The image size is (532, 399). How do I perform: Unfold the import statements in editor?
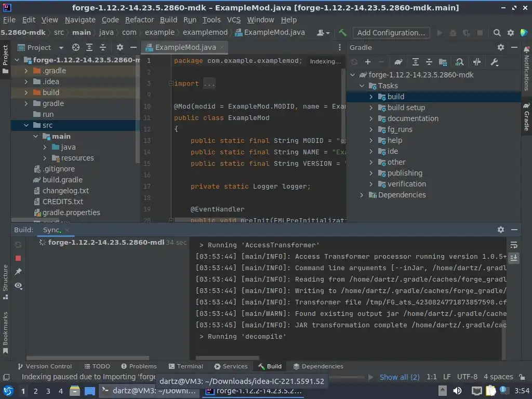(171, 84)
